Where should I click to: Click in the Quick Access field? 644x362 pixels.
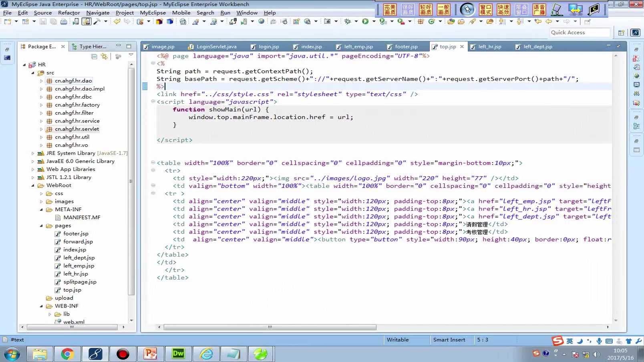tap(580, 32)
